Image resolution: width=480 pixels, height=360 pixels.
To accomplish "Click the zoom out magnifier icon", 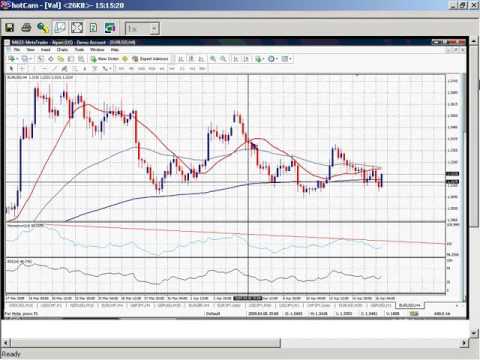I will tap(223, 59).
